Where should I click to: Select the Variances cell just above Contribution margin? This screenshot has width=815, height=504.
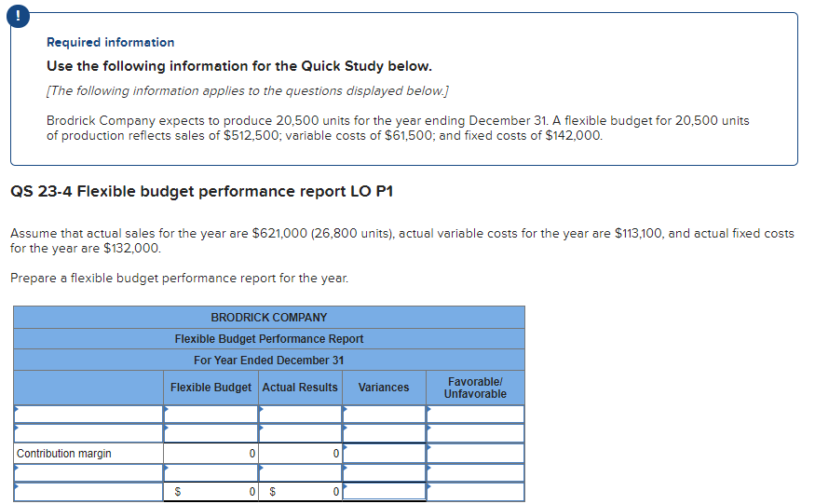pyautogui.click(x=384, y=433)
